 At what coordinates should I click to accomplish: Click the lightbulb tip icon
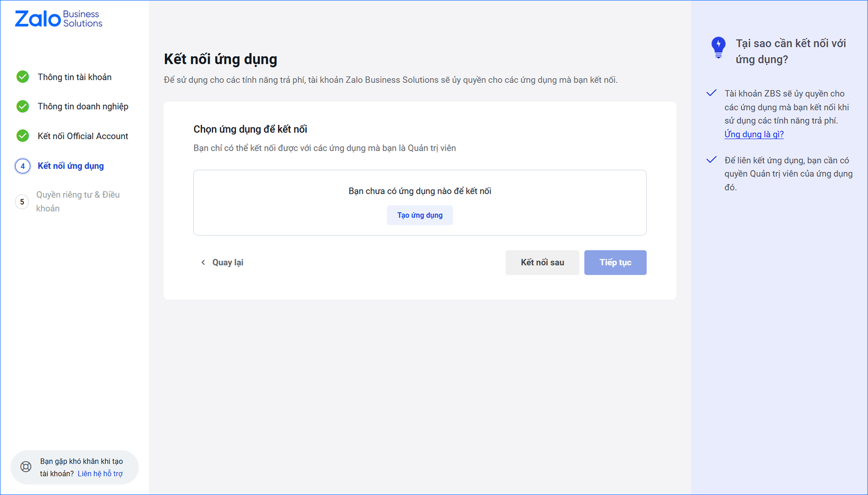pos(718,47)
